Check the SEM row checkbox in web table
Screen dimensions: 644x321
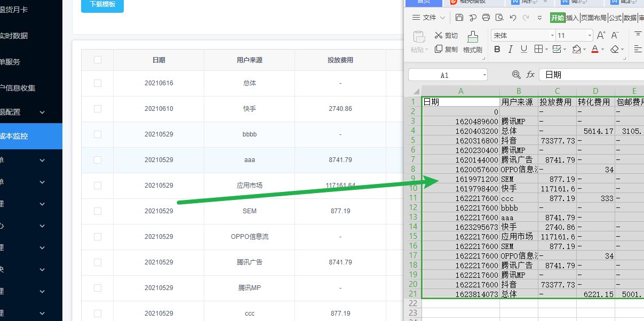tap(98, 211)
